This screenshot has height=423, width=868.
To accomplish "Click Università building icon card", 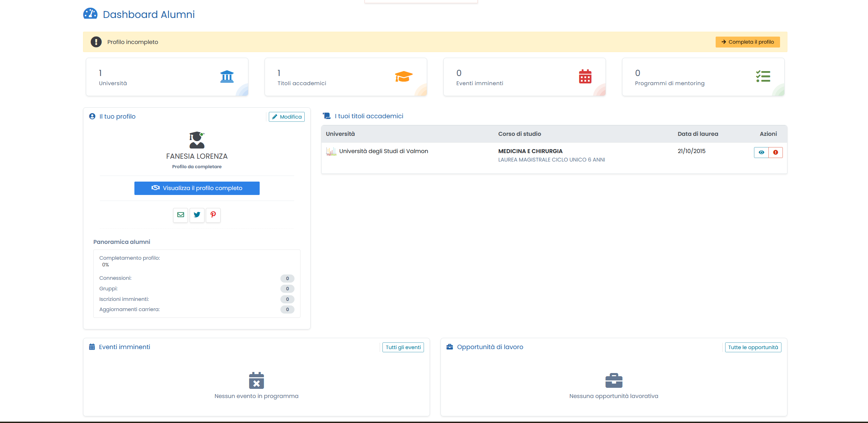I will 227,76.
